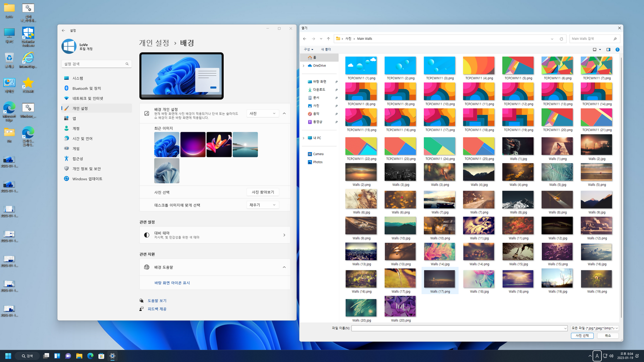Go up one folder in file dialog

(328, 39)
